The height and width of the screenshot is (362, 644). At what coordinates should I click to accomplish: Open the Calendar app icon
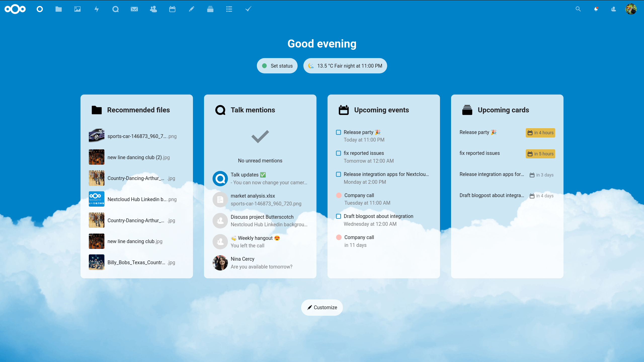(x=172, y=9)
